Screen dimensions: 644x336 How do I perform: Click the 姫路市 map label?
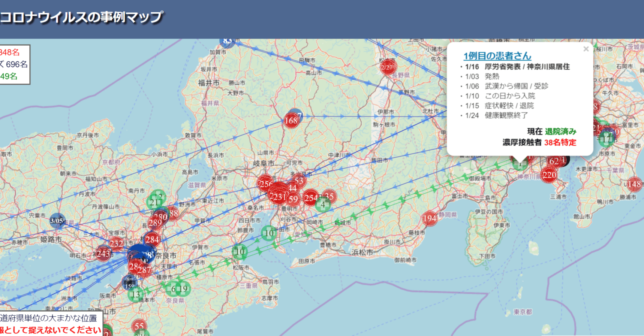[51, 239]
